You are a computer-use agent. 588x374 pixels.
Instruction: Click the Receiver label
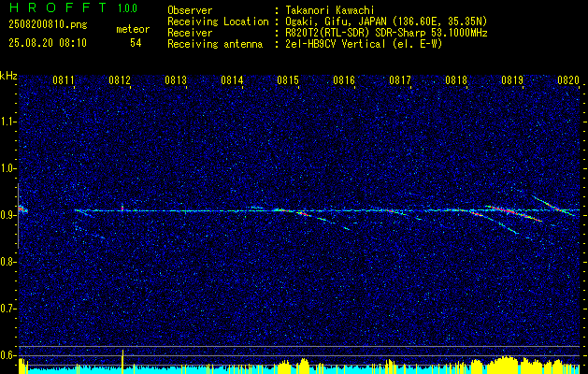(x=190, y=33)
